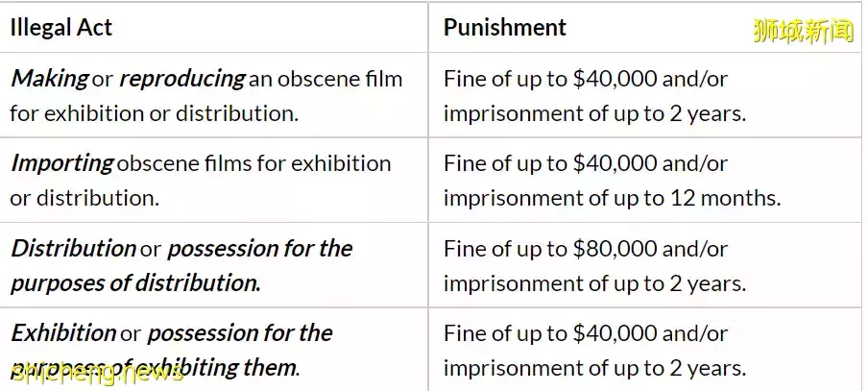Click the bold word "Importing"
Viewport: 868px width, 391px height.
(61, 163)
